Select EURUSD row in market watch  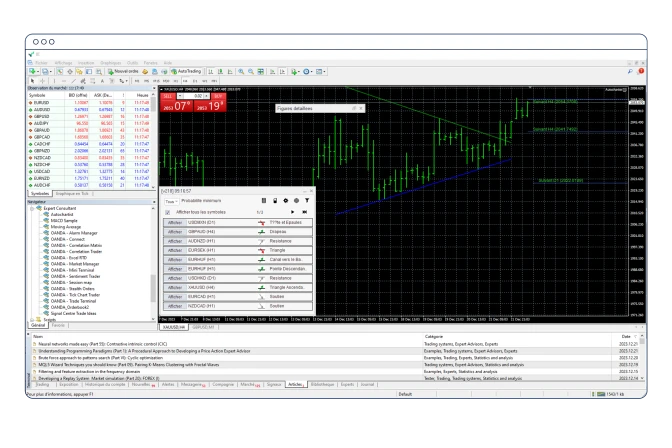tap(89, 103)
